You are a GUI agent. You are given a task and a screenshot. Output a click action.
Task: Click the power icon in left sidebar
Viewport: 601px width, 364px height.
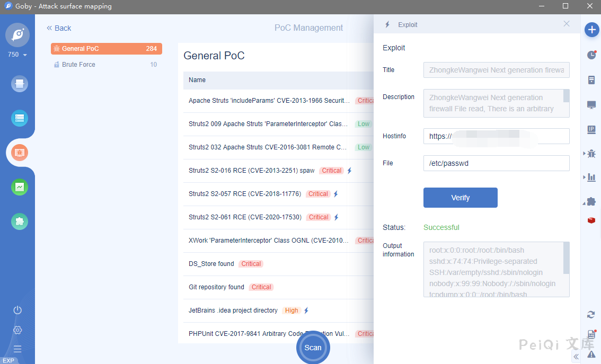click(x=17, y=310)
